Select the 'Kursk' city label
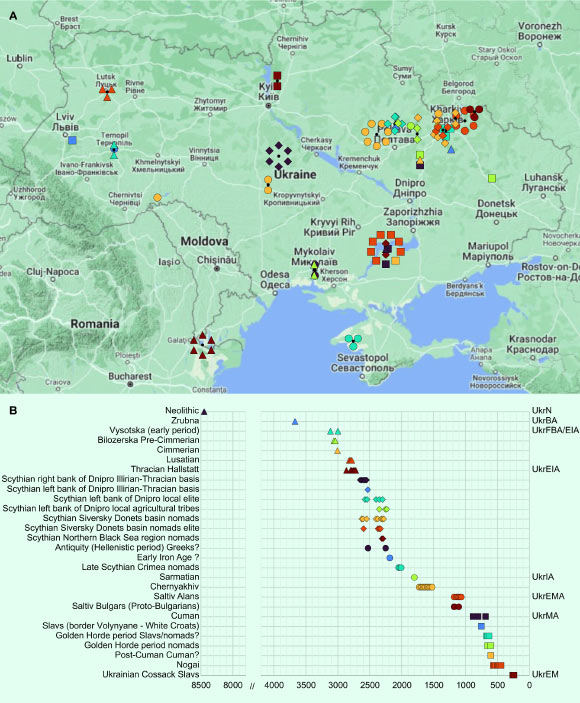Viewport: 580px width, 703px height. tap(446, 27)
